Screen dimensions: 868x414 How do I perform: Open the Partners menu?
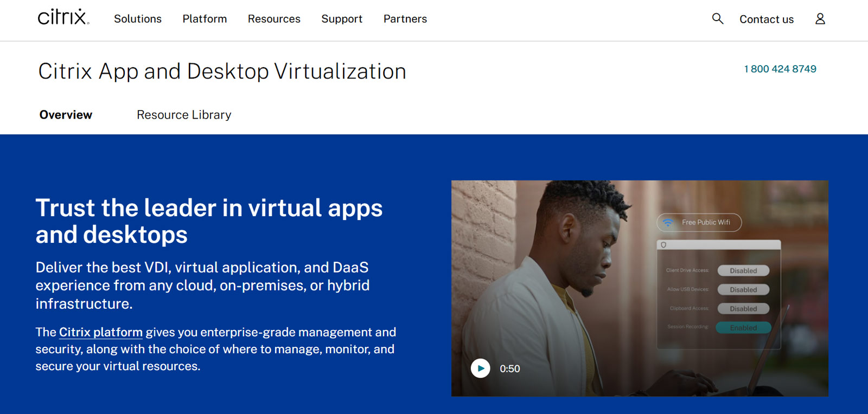click(x=405, y=19)
